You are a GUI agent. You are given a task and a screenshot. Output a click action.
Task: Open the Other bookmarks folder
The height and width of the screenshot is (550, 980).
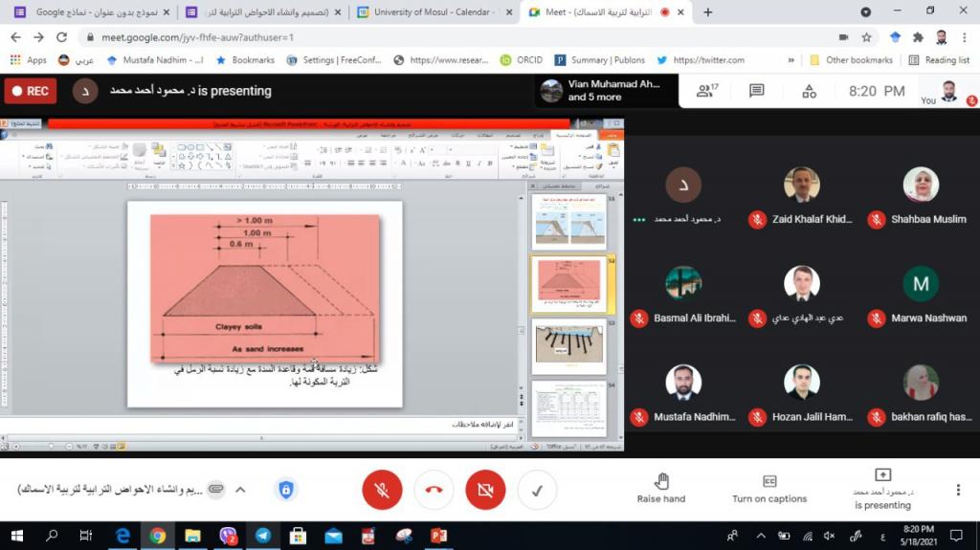851,59
